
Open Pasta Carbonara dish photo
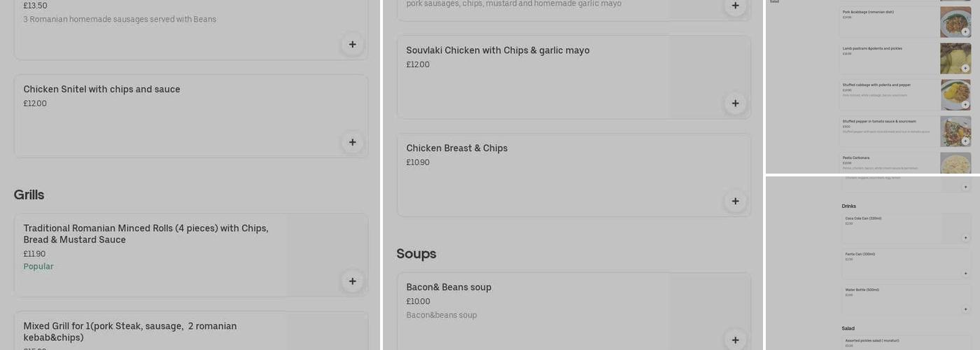(x=955, y=162)
